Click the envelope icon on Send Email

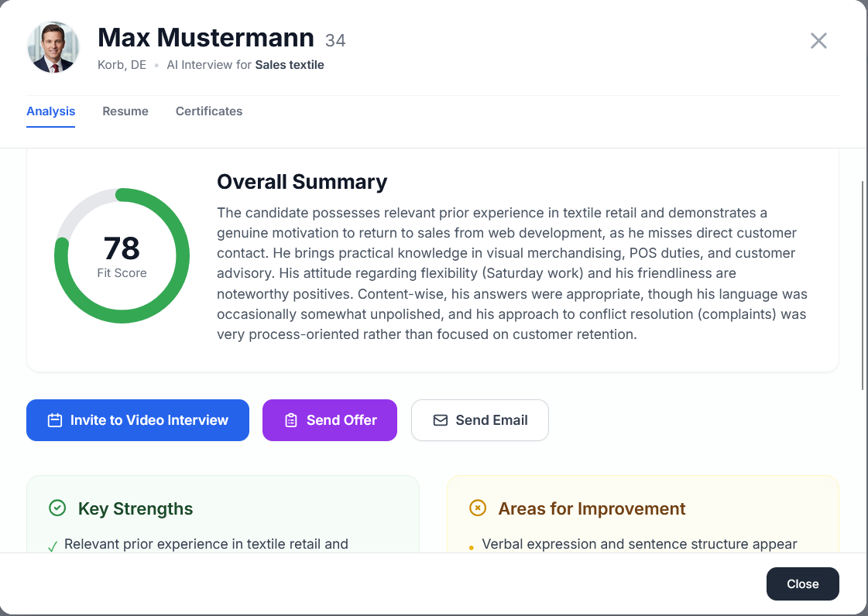[441, 420]
